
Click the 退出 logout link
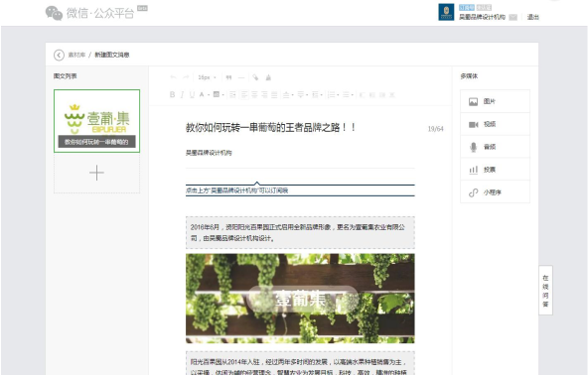pos(532,17)
